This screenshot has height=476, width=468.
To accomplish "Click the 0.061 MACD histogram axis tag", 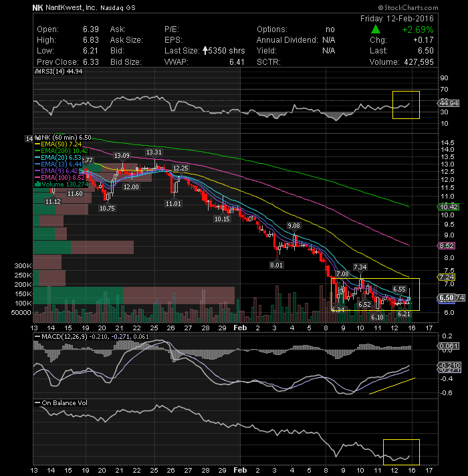I will pos(448,346).
